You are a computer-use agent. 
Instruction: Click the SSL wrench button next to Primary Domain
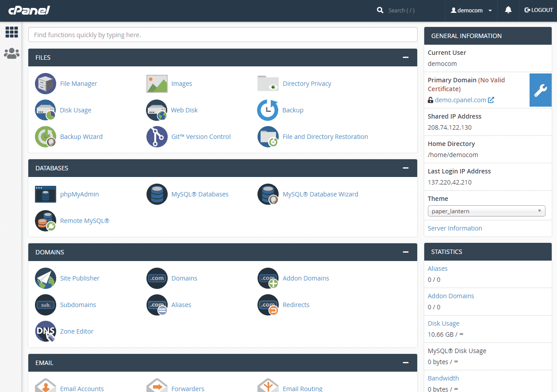point(540,90)
